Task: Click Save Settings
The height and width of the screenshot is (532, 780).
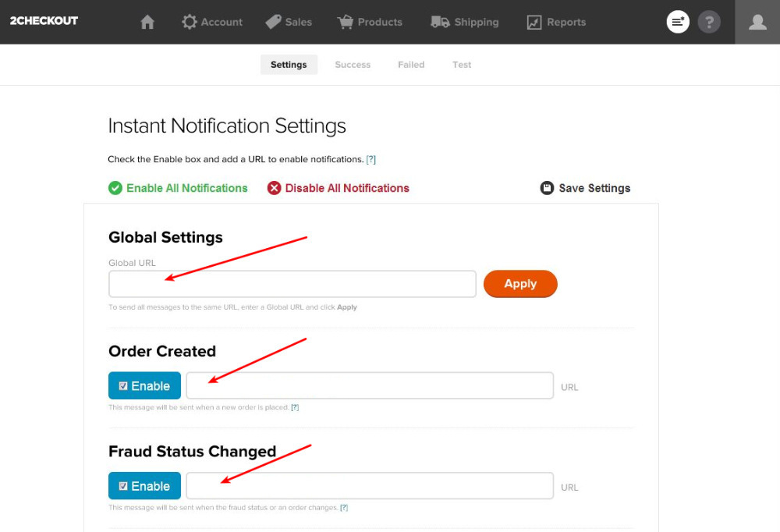Action: pyautogui.click(x=586, y=188)
